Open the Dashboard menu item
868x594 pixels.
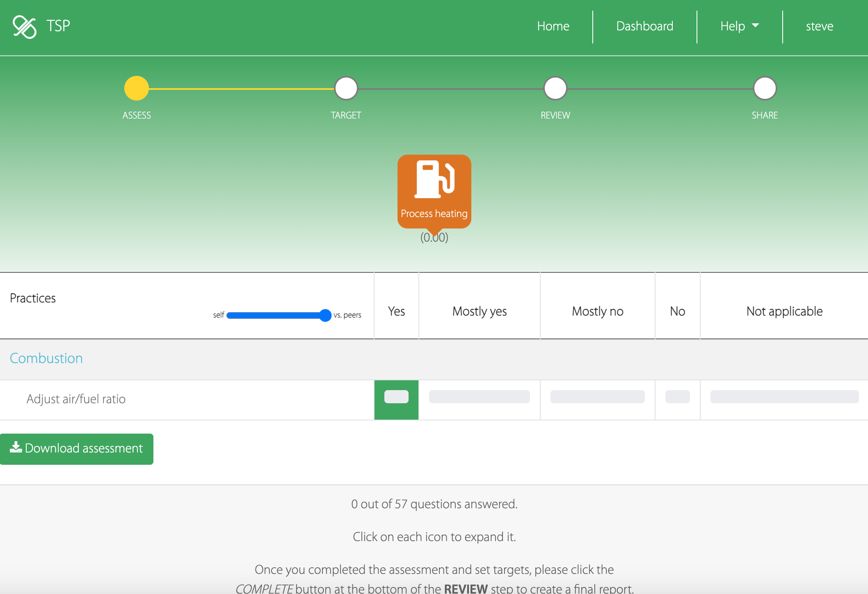(x=644, y=26)
